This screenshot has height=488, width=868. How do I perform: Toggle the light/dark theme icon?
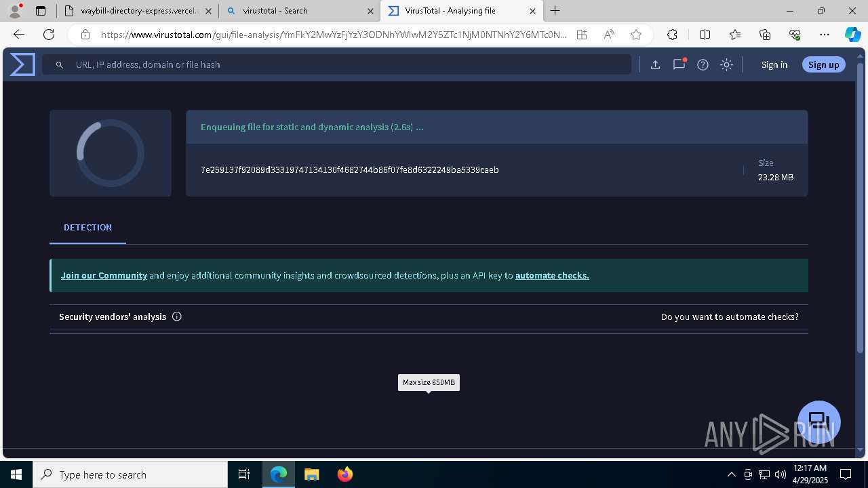click(726, 64)
